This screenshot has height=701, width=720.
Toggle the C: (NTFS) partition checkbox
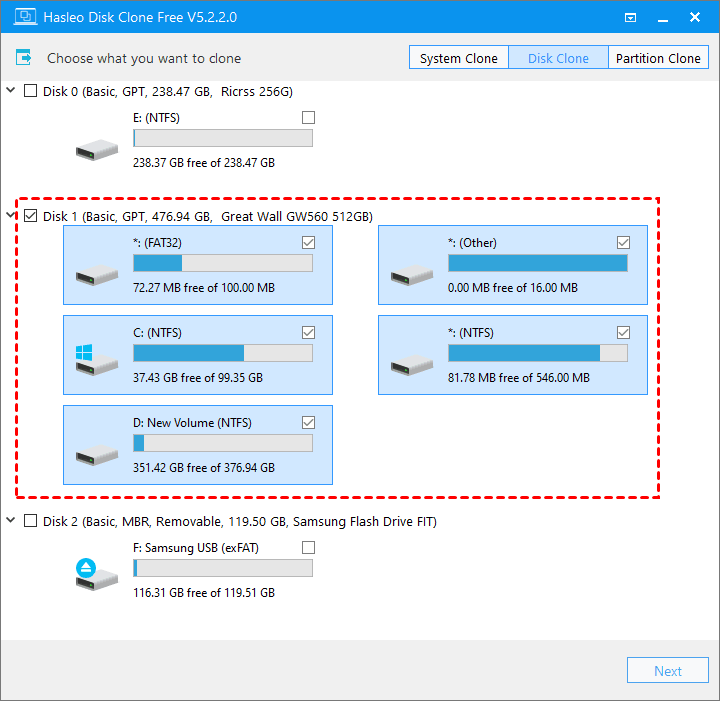[309, 332]
